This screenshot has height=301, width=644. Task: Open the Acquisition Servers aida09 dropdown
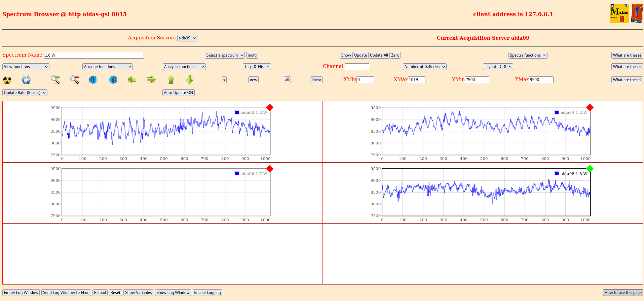[187, 38]
